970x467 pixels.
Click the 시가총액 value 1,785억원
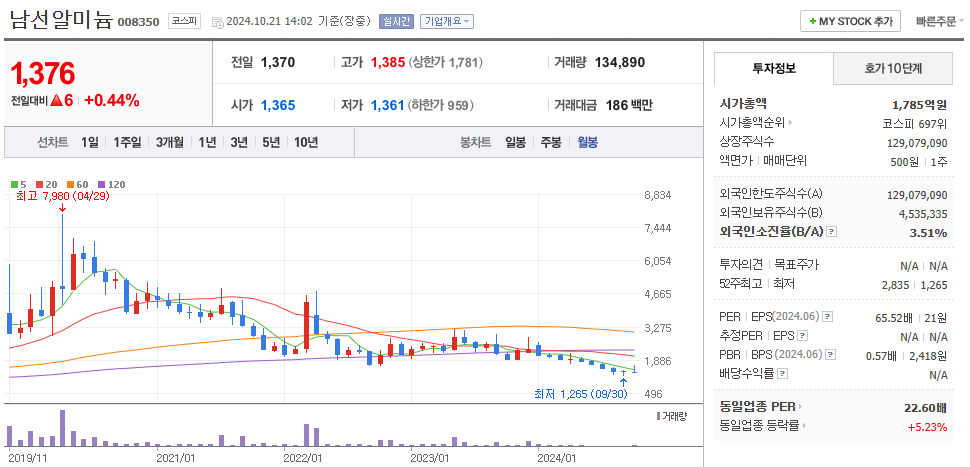tap(919, 104)
